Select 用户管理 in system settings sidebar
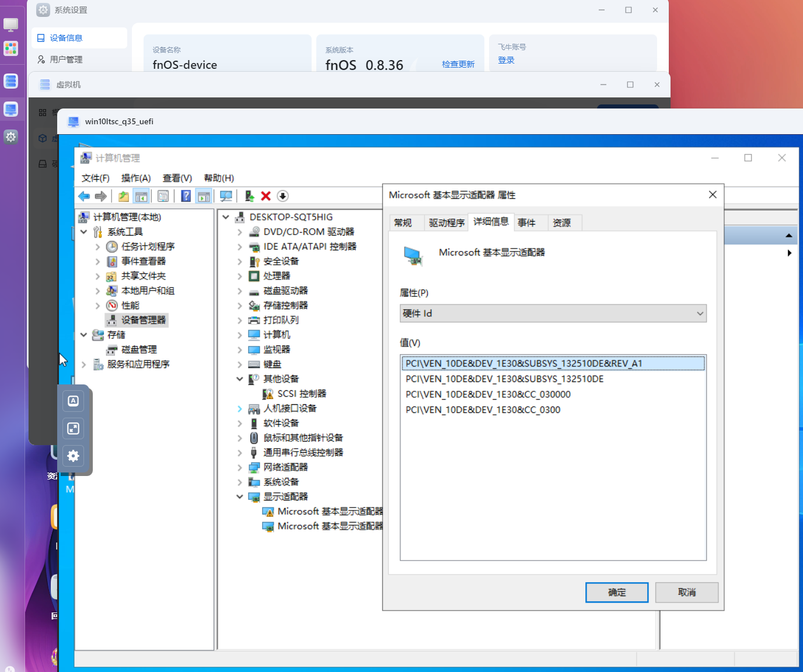Image resolution: width=803 pixels, height=672 pixels. click(79, 60)
